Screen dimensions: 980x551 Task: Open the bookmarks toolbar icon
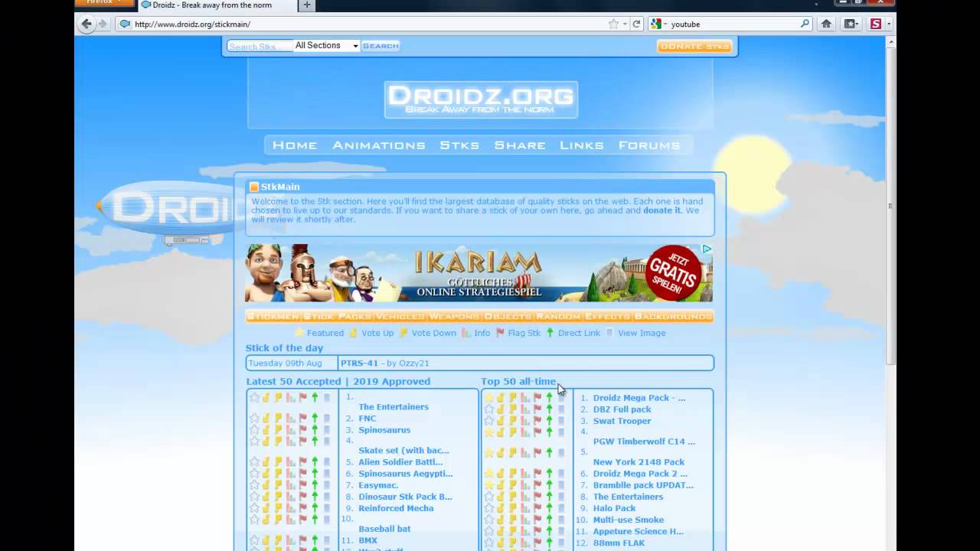851,24
